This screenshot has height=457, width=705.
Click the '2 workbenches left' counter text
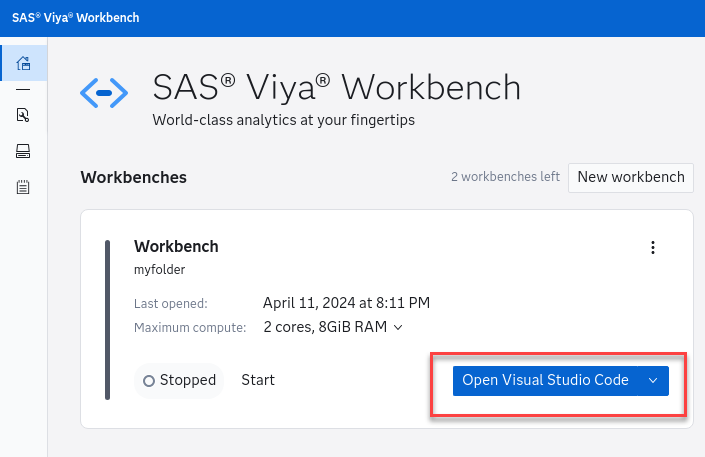(x=505, y=177)
